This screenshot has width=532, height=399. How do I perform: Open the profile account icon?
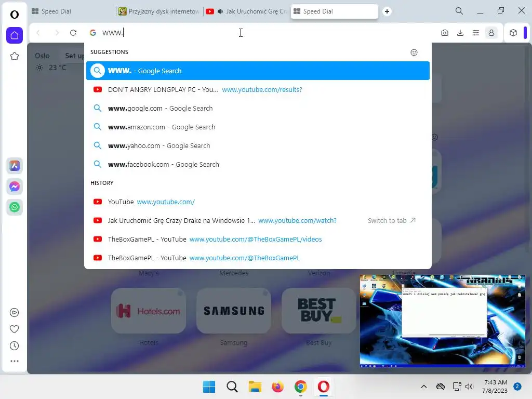(491, 33)
